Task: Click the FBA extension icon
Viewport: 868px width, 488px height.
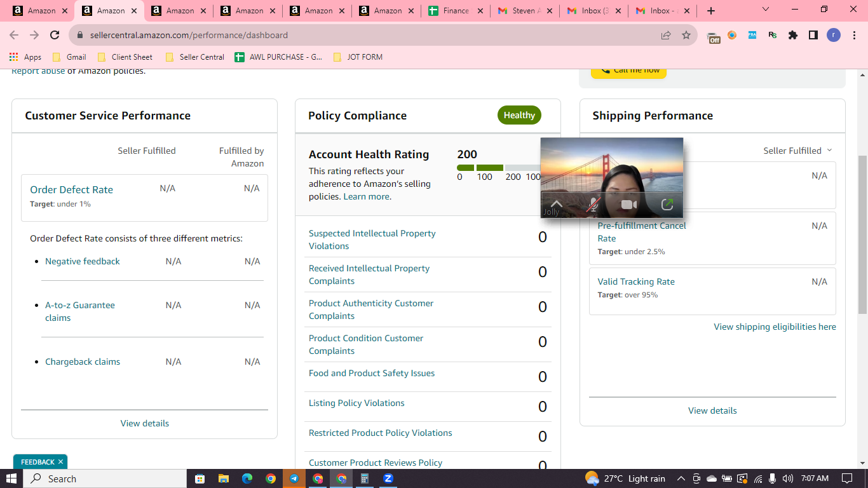Action: click(752, 35)
